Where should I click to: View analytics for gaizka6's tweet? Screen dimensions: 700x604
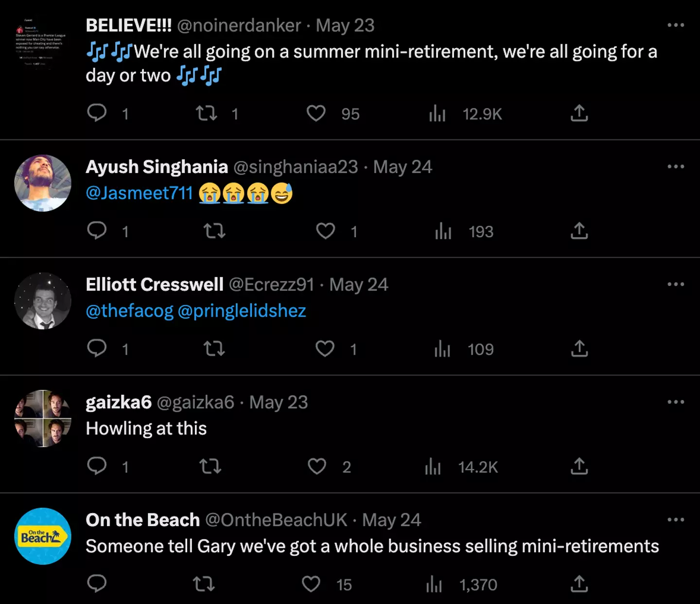click(433, 467)
